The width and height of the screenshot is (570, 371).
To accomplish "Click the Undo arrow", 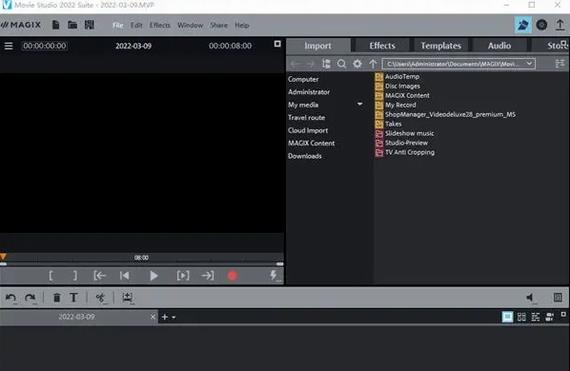I will (x=11, y=298).
